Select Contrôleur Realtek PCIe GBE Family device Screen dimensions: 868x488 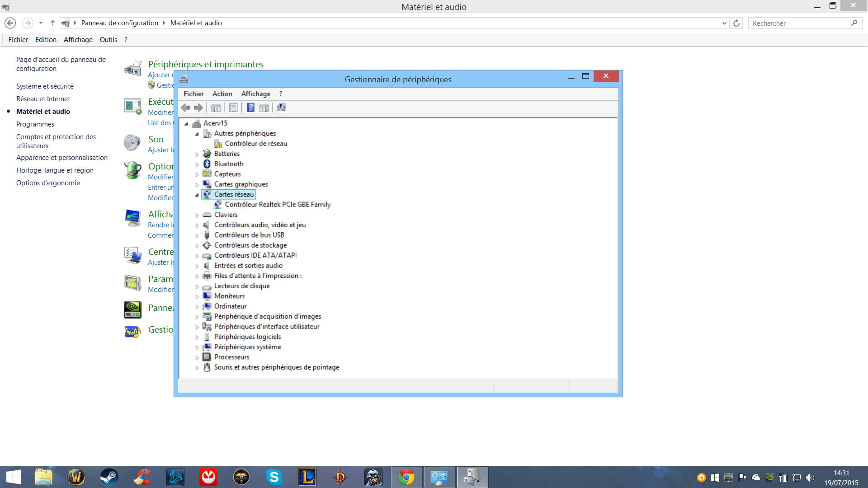(278, 205)
